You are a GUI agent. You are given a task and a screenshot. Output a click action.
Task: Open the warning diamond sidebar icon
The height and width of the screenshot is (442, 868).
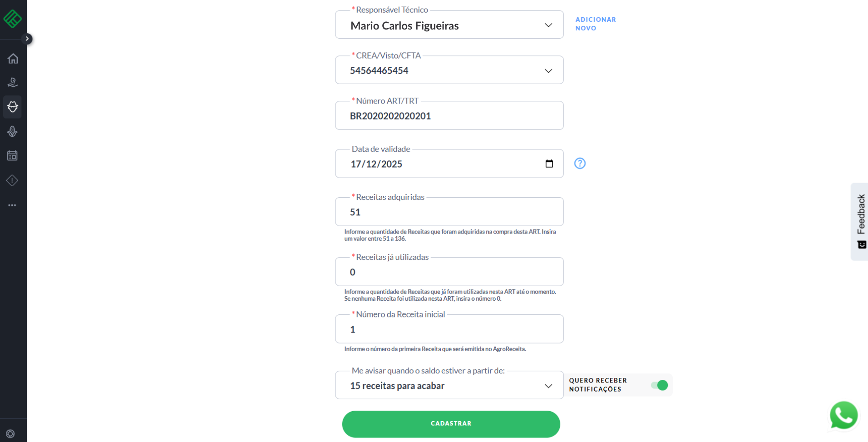coord(13,180)
